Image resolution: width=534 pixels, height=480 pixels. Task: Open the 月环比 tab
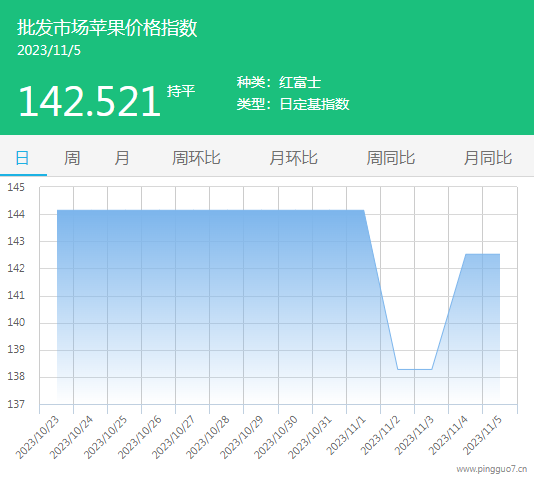[x=294, y=158]
